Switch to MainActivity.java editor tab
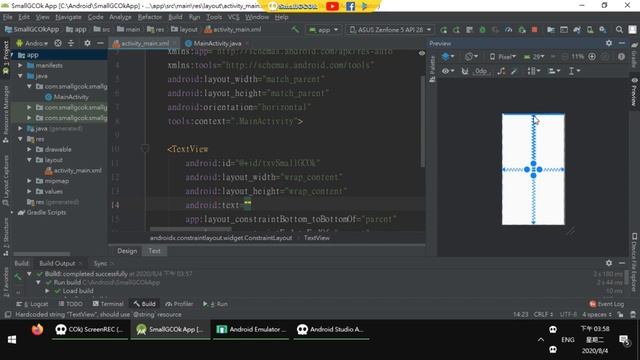Image resolution: width=640 pixels, height=360 pixels. (217, 43)
